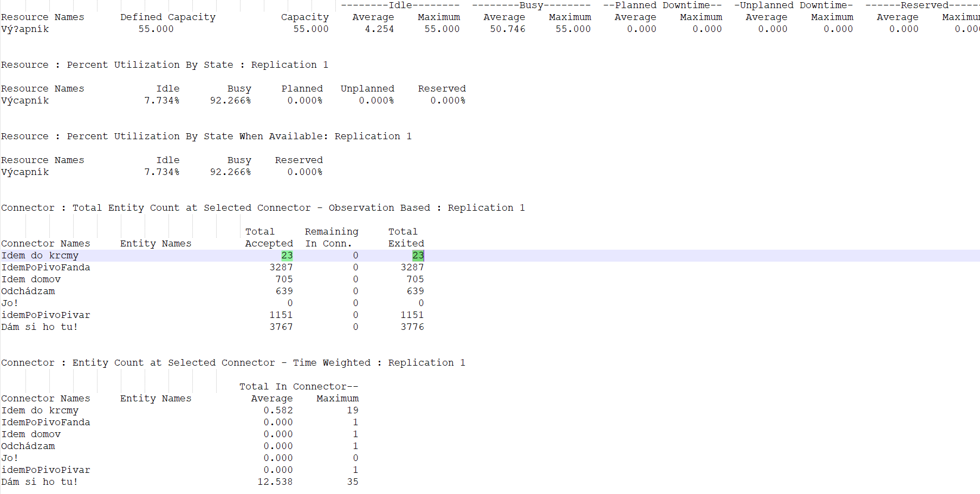Image resolution: width=980 pixels, height=494 pixels.
Task: Select the highlighted 'Idem do krcmy' connector row
Action: 40,255
